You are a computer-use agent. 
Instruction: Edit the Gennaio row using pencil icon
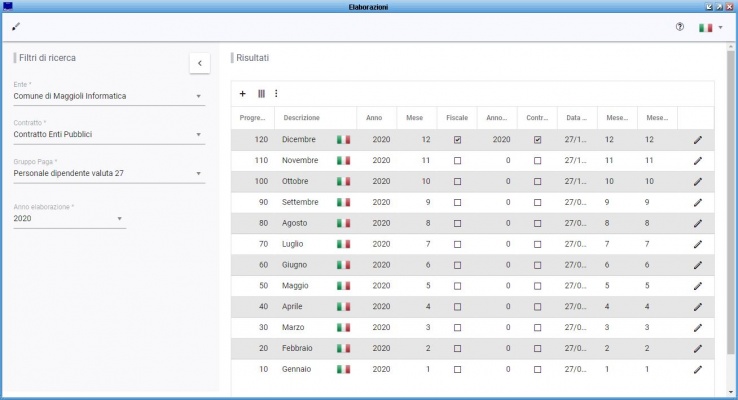pos(698,369)
